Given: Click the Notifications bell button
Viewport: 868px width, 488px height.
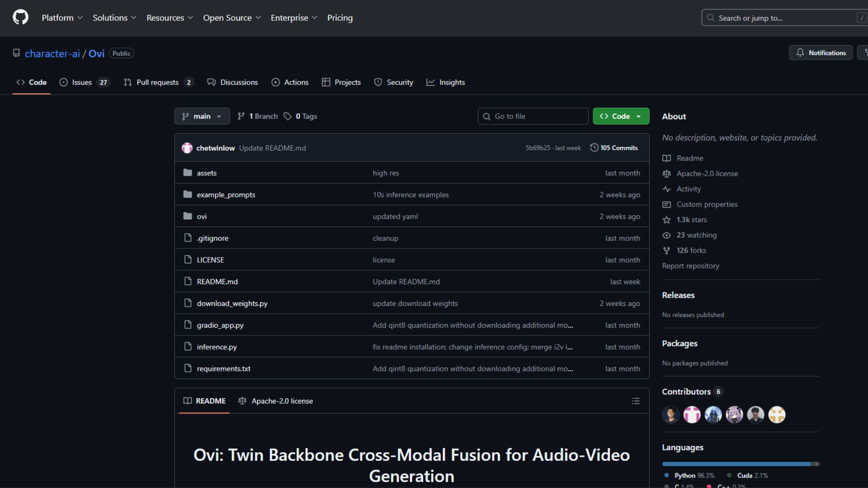Looking at the screenshot, I should [x=821, y=53].
